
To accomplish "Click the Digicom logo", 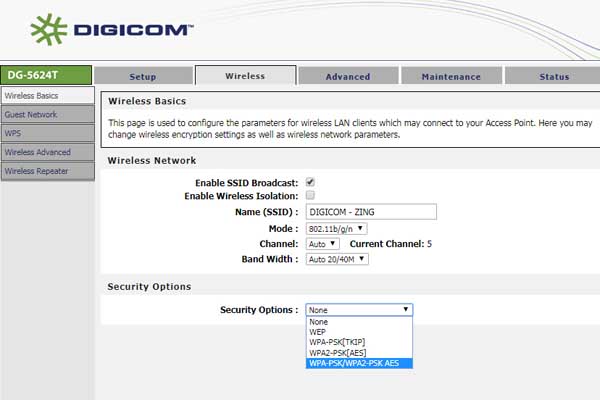I will pos(112,29).
